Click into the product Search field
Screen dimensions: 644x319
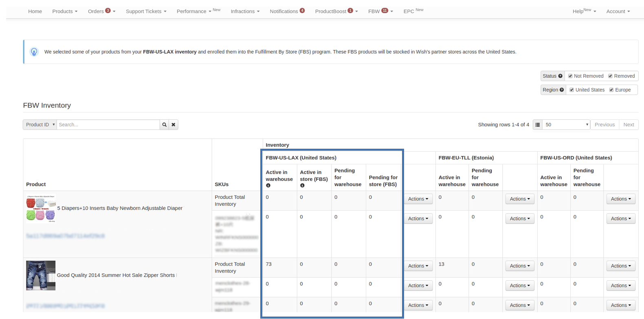(x=108, y=125)
